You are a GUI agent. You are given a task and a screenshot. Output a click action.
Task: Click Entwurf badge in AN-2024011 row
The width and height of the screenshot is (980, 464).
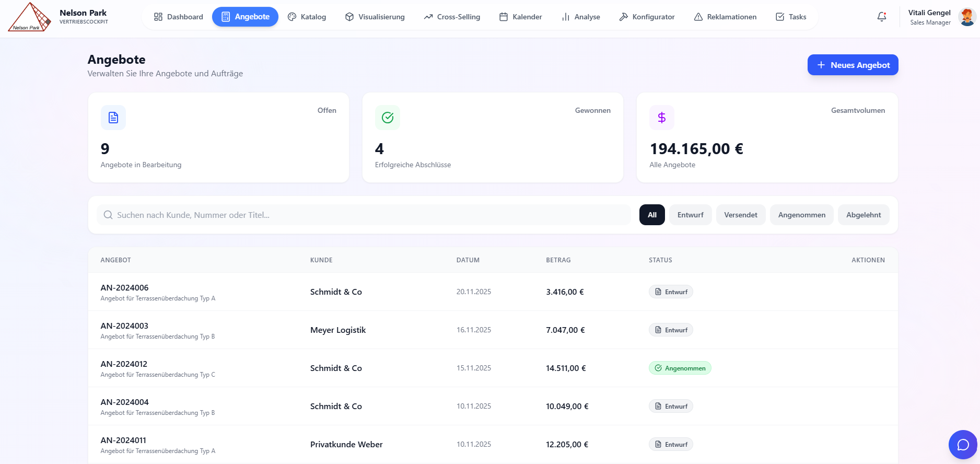click(x=671, y=444)
